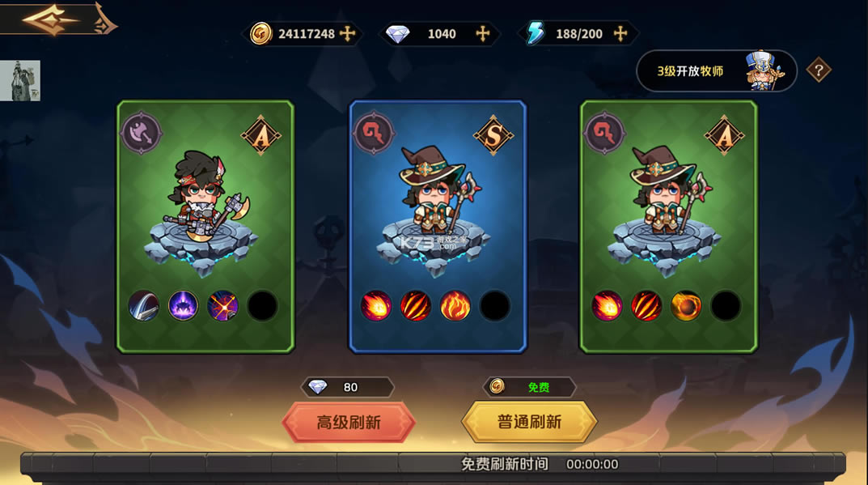Select the claw slash skill on blue card
Image resolution: width=868 pixels, height=485 pixels.
coord(416,306)
